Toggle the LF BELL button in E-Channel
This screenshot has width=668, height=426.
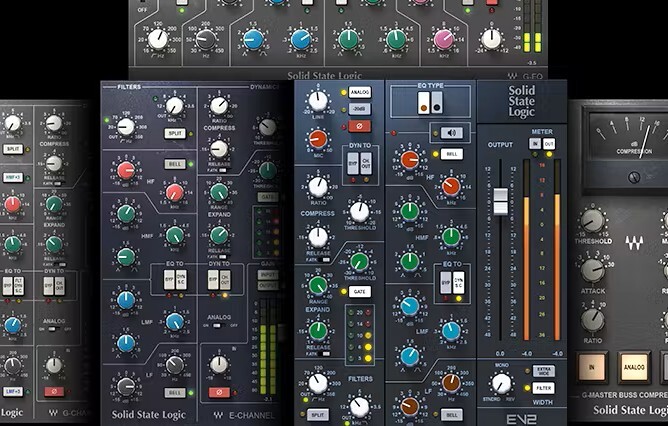coord(175,392)
